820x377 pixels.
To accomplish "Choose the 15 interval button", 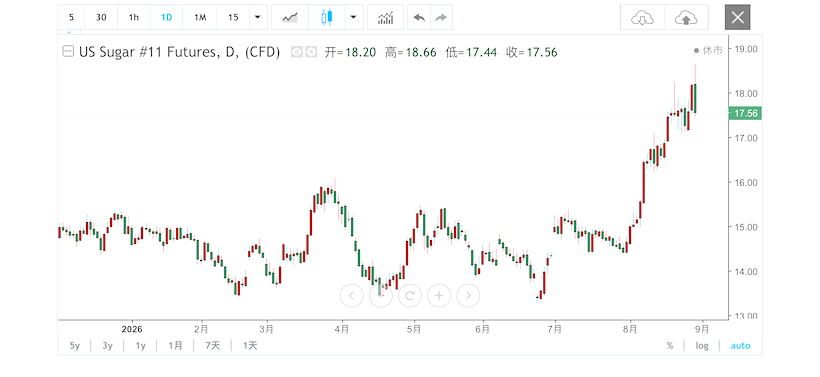I will pyautogui.click(x=233, y=17).
